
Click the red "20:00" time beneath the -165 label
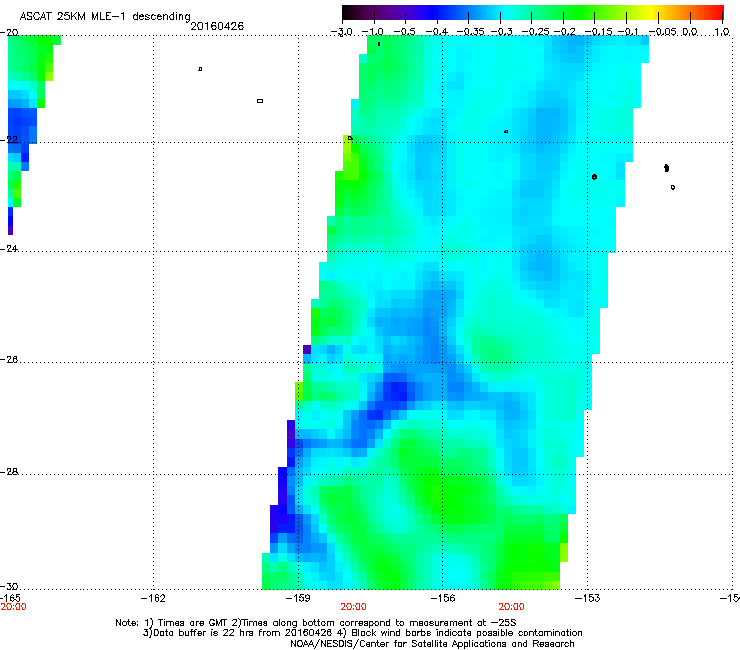(14, 607)
